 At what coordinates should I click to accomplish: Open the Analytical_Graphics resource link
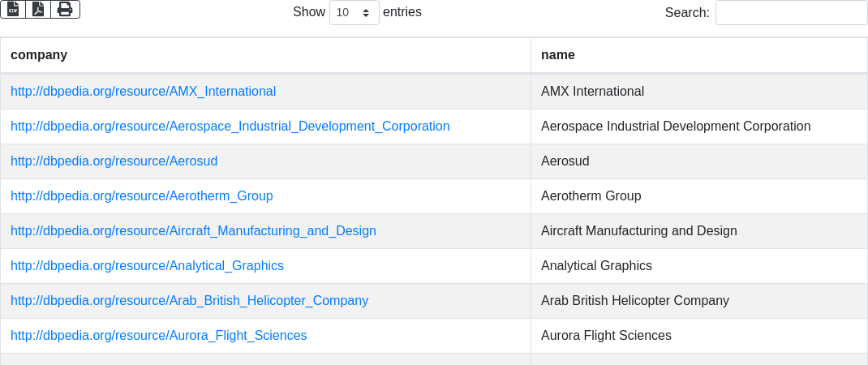click(x=147, y=266)
